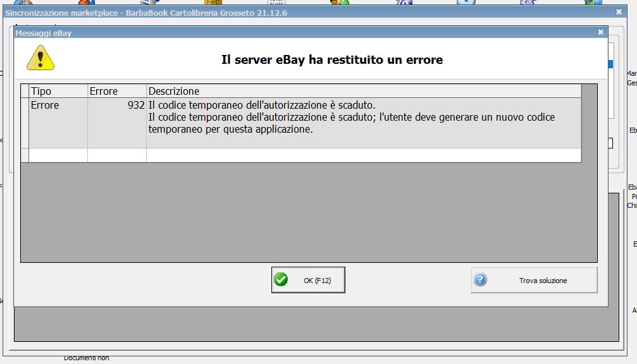Click the empty second row of the error table
637x364 pixels.
[x=301, y=155]
